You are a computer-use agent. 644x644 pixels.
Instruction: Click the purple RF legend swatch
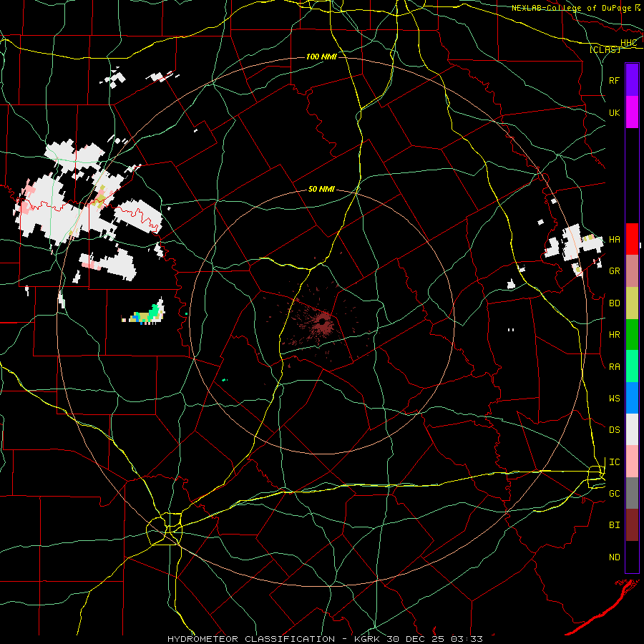(x=632, y=80)
